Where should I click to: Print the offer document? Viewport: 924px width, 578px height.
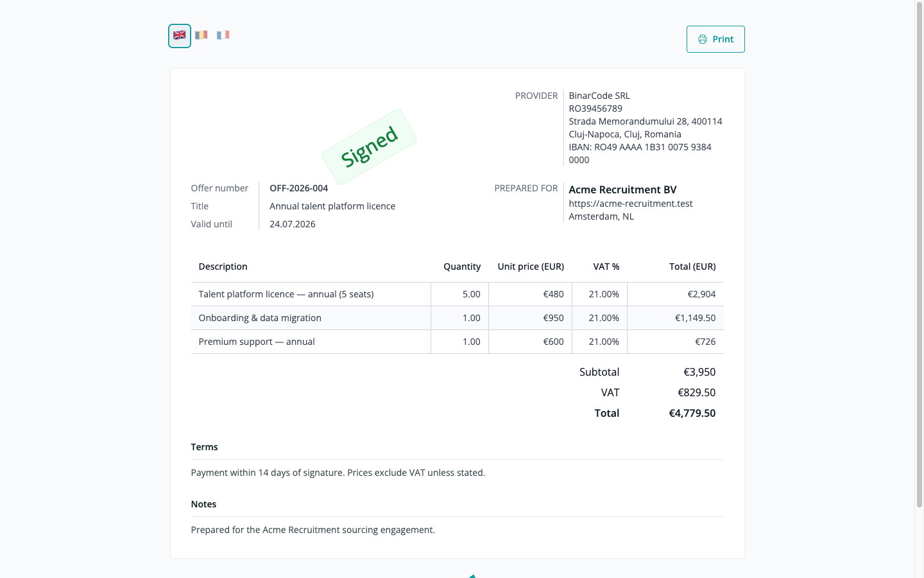tap(715, 39)
